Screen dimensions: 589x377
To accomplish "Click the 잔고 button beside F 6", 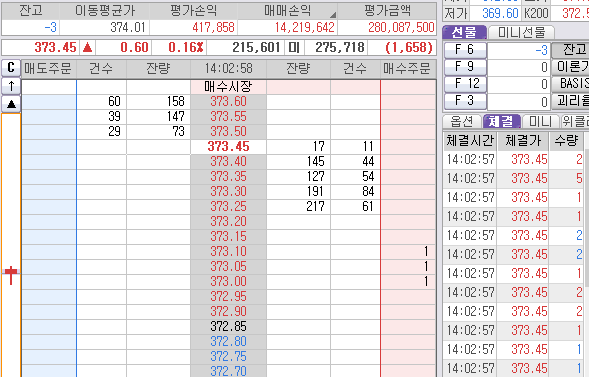I will click(x=571, y=50).
